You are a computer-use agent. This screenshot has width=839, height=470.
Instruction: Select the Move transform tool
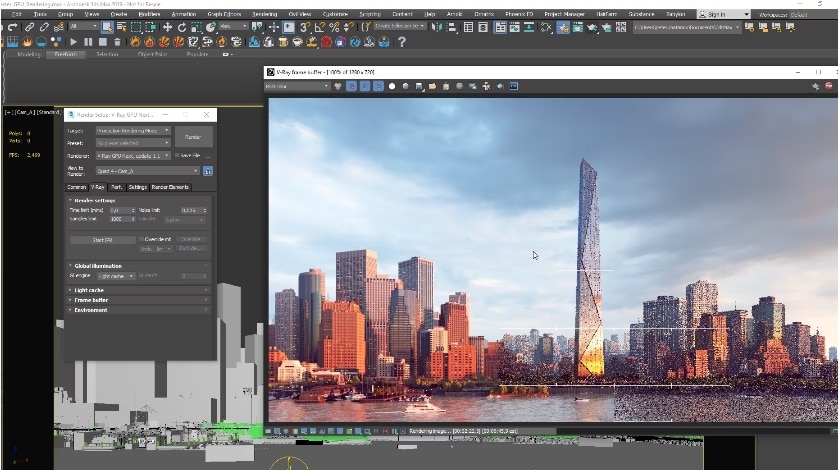(x=167, y=27)
